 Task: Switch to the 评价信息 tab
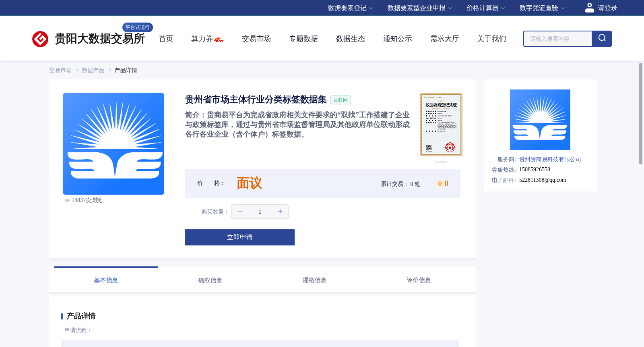pyautogui.click(x=419, y=280)
